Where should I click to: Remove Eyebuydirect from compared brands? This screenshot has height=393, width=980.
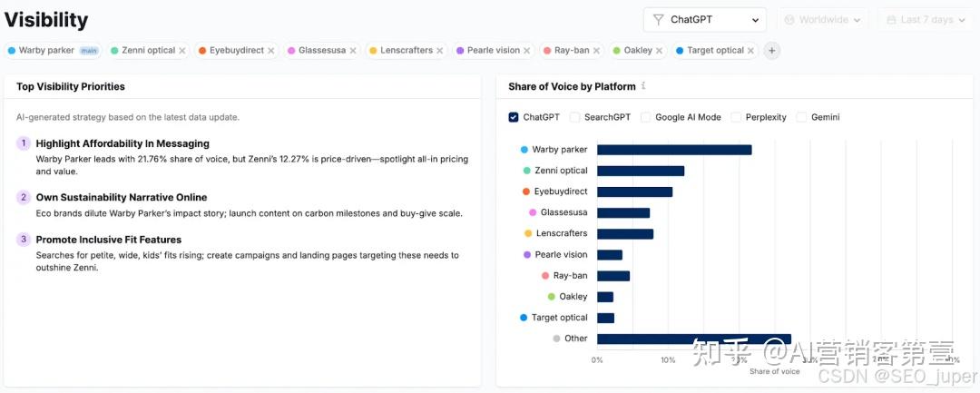(270, 51)
